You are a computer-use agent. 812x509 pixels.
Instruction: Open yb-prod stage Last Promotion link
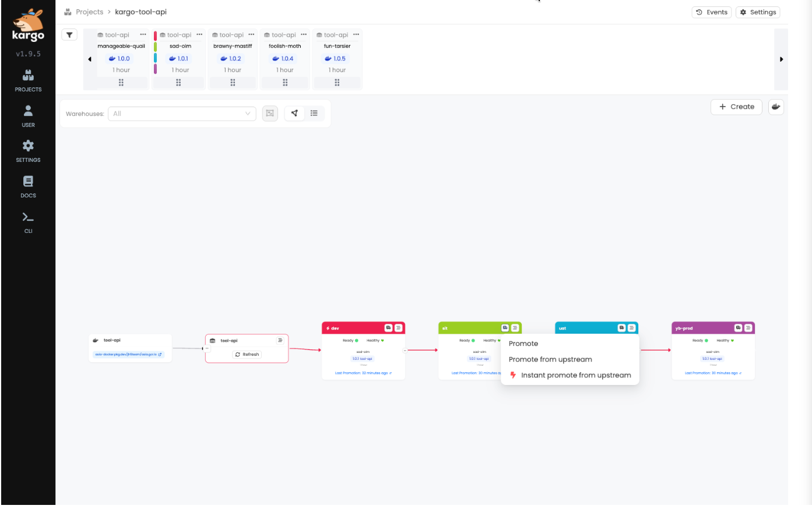[713, 373]
